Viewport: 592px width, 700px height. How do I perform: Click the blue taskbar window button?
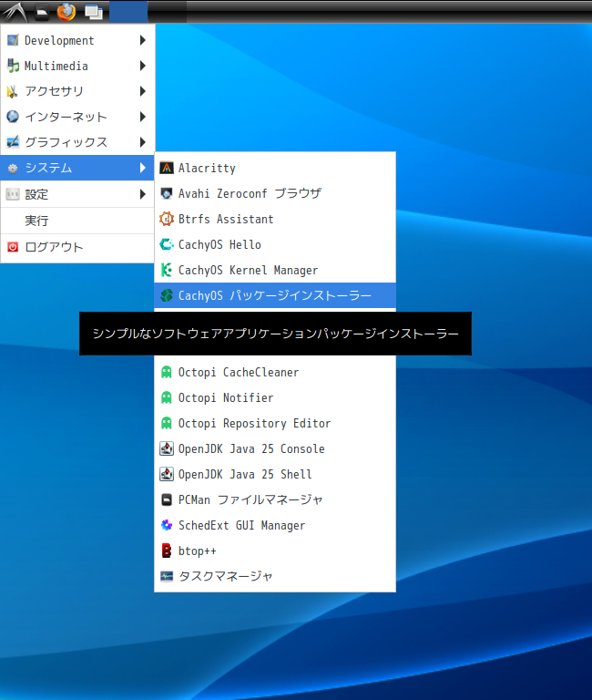click(128, 12)
